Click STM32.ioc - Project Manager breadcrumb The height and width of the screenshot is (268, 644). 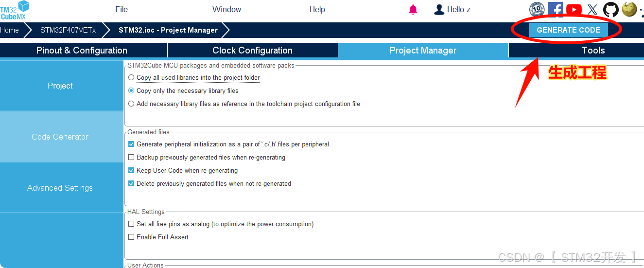[x=168, y=30]
